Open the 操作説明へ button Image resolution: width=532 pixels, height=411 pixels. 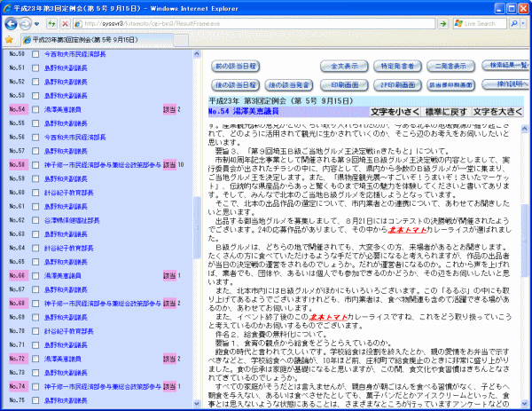[505, 84]
